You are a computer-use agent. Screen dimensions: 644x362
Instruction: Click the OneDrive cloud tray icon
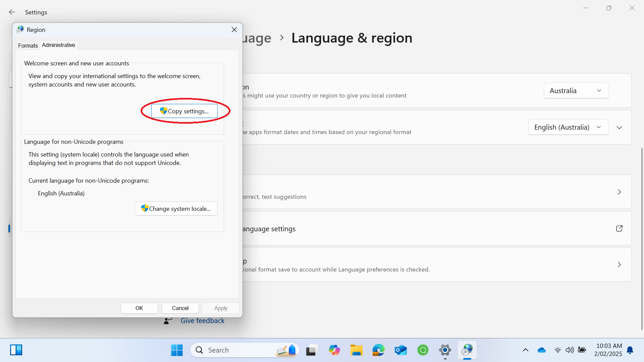(x=541, y=350)
